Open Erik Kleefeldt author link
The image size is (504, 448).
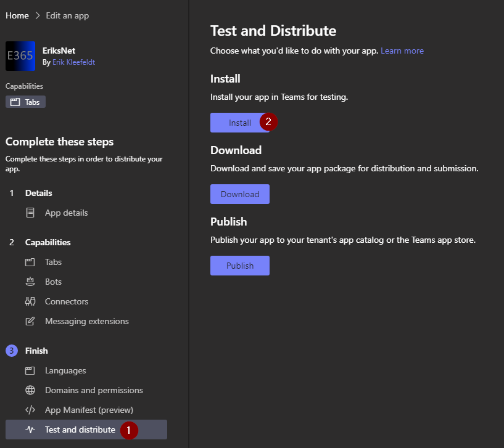coord(73,62)
